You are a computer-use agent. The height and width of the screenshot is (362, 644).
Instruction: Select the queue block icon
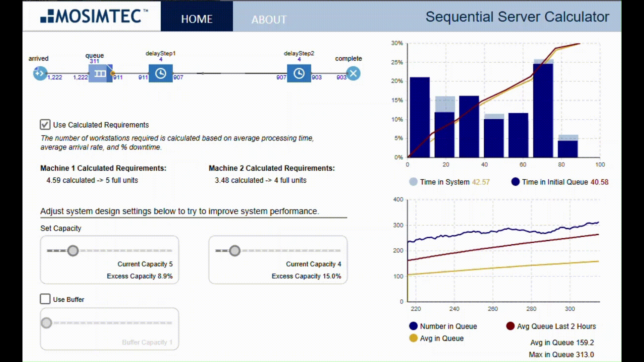coord(100,73)
